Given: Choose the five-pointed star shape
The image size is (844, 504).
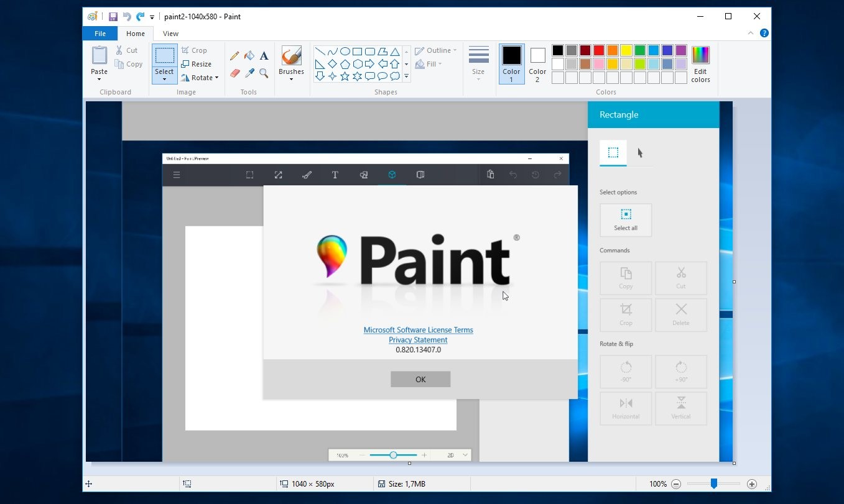Looking at the screenshot, I should click(x=345, y=76).
